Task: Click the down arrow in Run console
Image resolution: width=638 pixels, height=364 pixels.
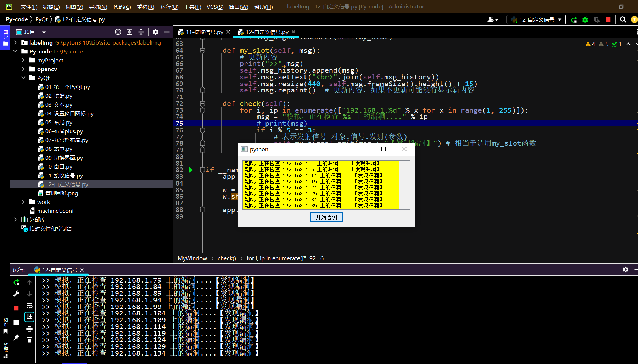Action: 29,294
